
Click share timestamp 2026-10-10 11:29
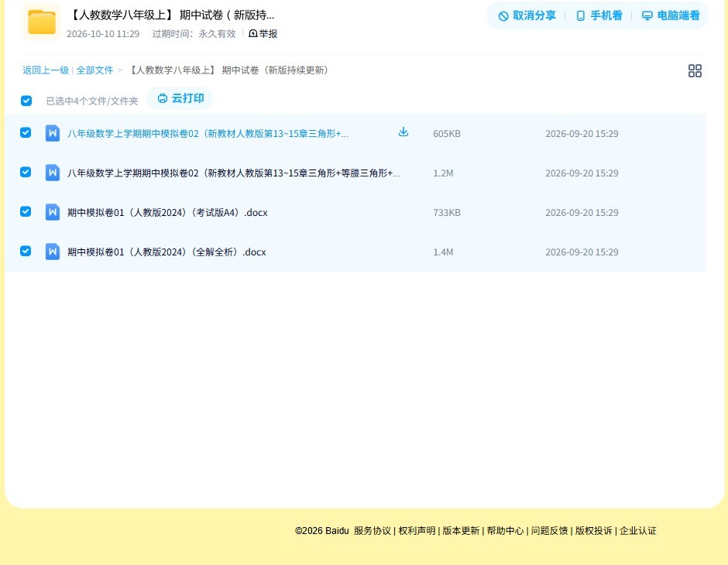(x=102, y=34)
